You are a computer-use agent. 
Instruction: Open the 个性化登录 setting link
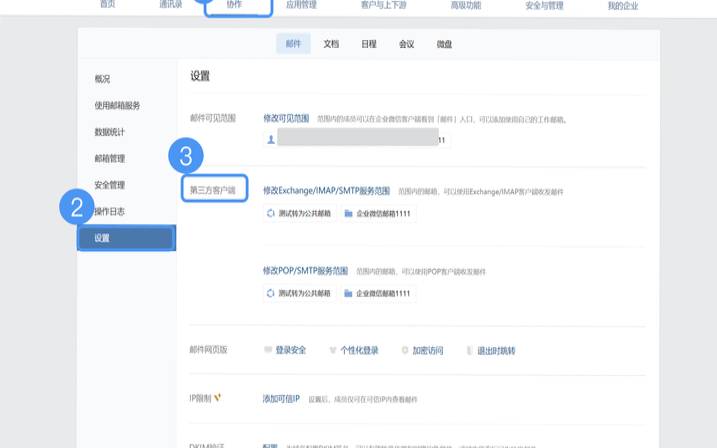359,351
